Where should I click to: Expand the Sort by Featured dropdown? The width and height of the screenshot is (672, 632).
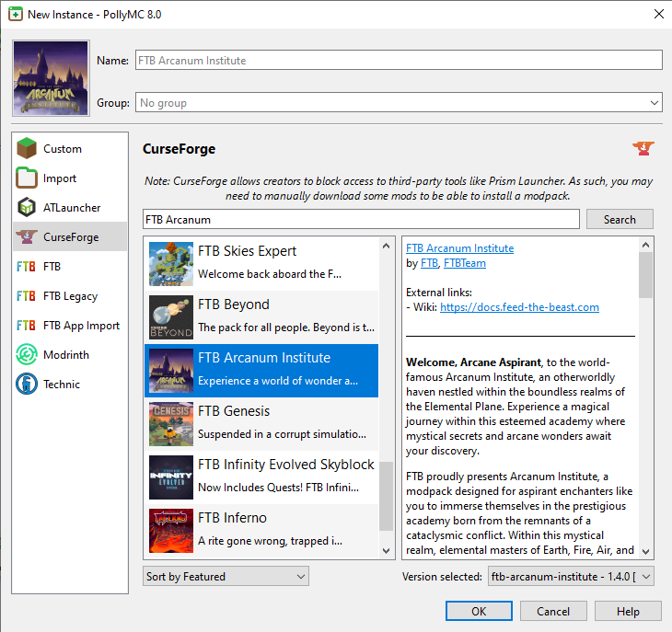coord(226,577)
